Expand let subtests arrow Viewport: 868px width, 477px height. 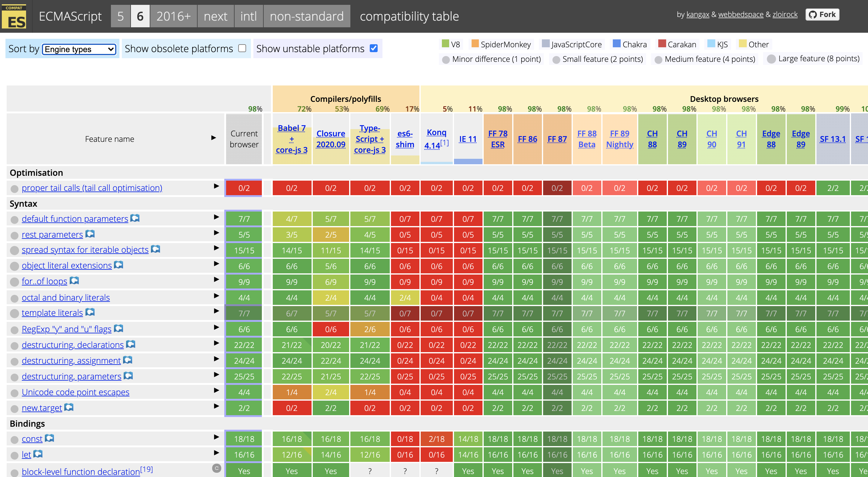tap(216, 453)
